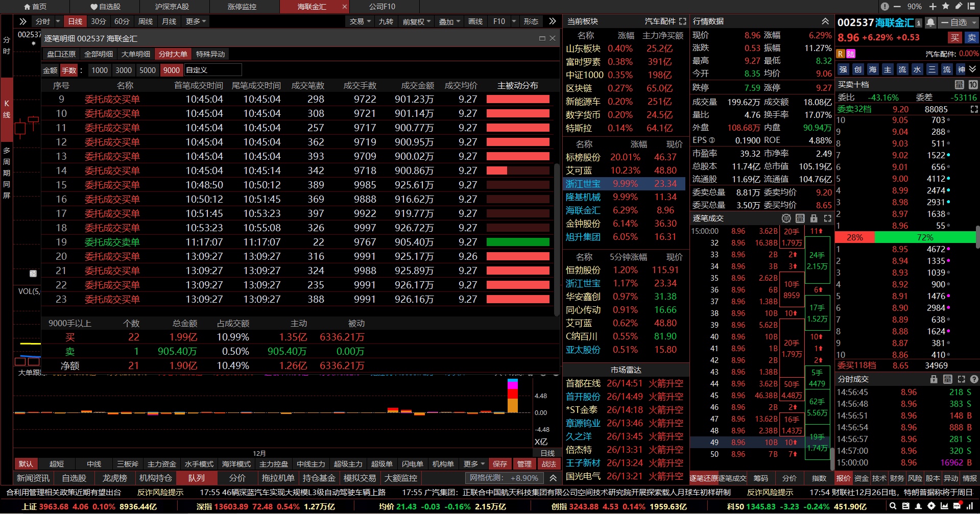
Task: Click the 战法 button
Action: (x=549, y=464)
